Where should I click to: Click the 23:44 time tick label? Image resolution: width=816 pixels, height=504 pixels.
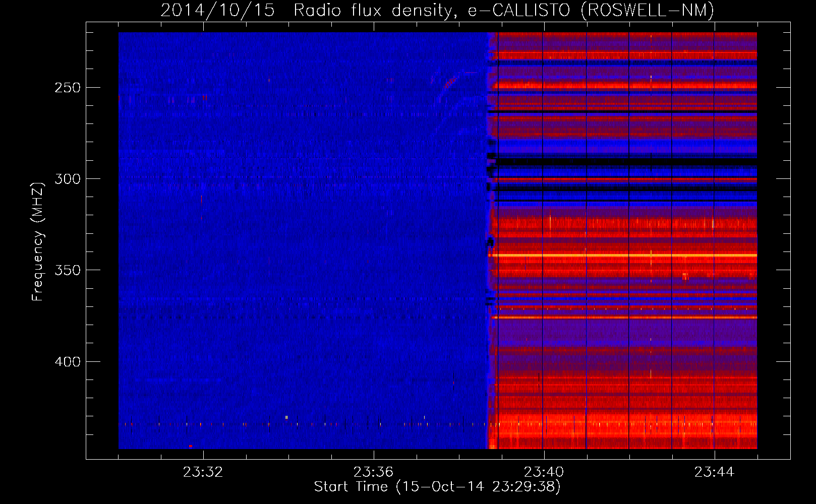tap(714, 472)
